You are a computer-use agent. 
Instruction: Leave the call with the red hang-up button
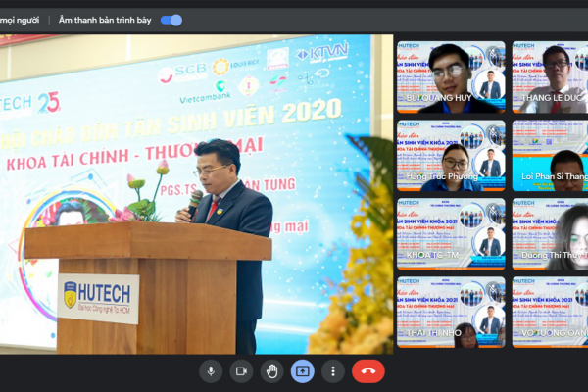[x=368, y=371]
